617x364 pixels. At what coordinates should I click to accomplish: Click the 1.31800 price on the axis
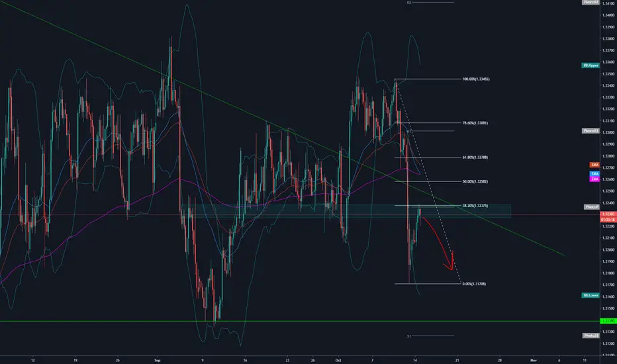click(608, 273)
